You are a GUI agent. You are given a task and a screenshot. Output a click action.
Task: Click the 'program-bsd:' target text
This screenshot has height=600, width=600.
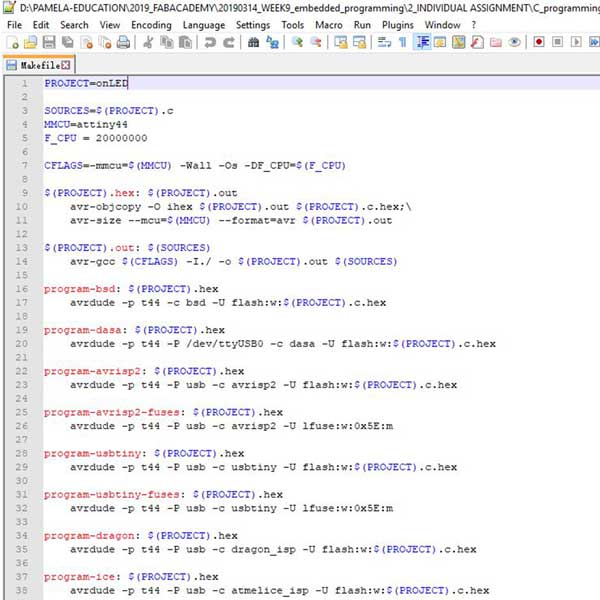[x=82, y=289]
